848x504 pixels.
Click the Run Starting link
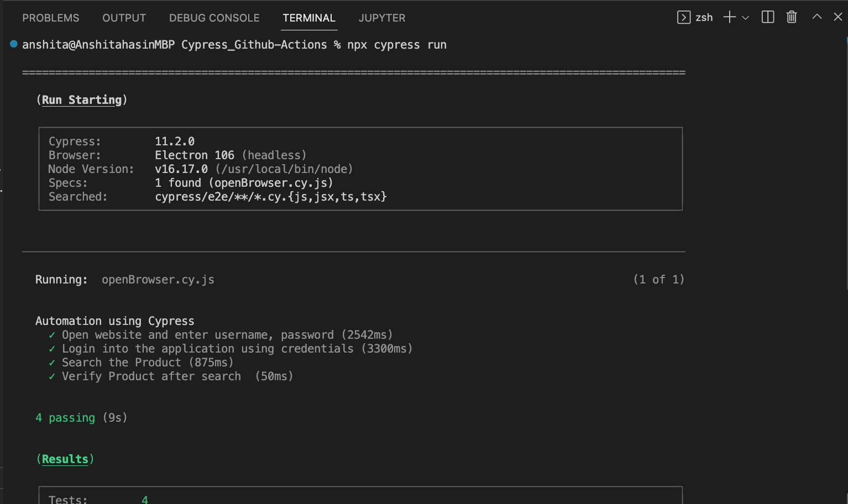(81, 99)
